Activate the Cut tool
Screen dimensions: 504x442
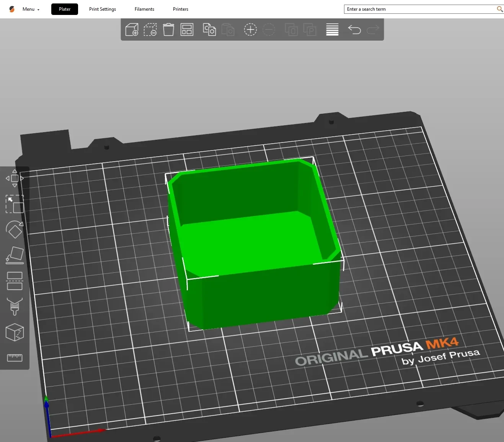15,281
